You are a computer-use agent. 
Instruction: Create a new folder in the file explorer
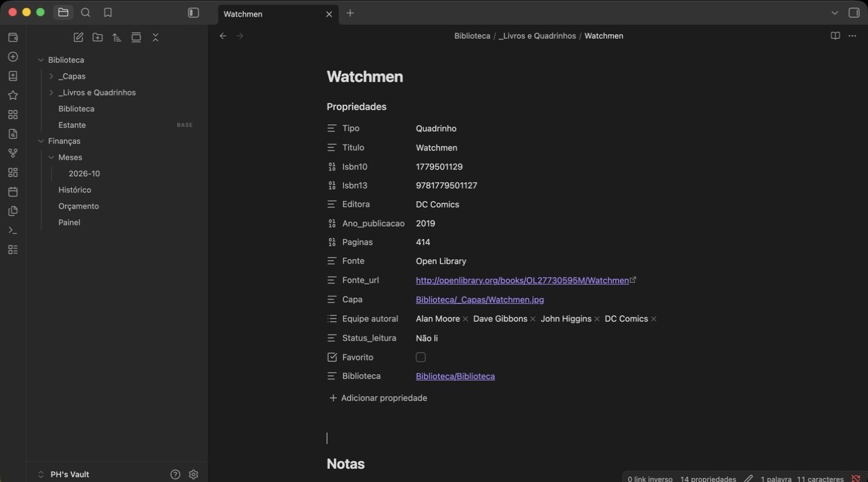pyautogui.click(x=97, y=37)
